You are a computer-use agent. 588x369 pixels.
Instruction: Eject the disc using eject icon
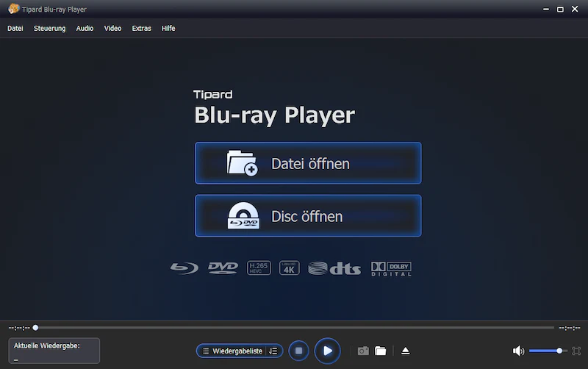pos(406,351)
